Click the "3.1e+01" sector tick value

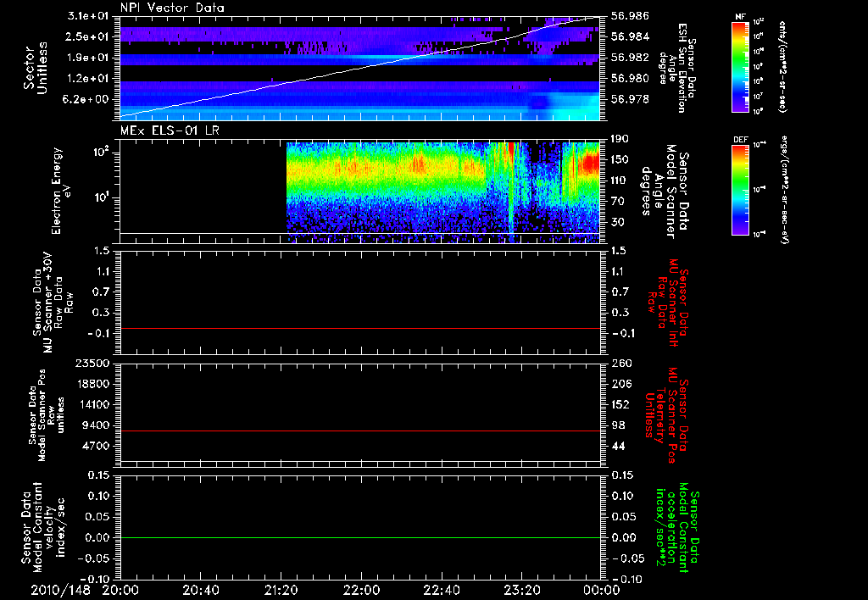[x=88, y=16]
